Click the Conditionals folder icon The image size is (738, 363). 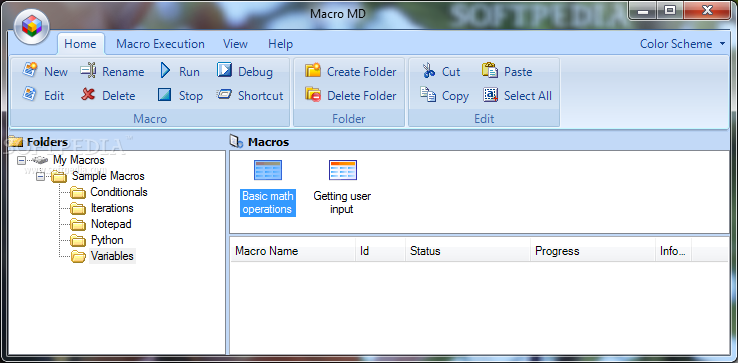click(x=78, y=193)
